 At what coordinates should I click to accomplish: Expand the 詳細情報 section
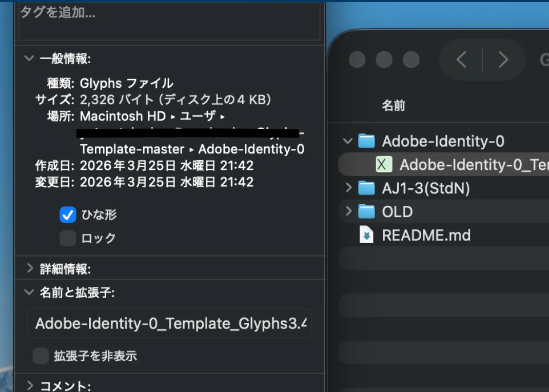click(30, 268)
